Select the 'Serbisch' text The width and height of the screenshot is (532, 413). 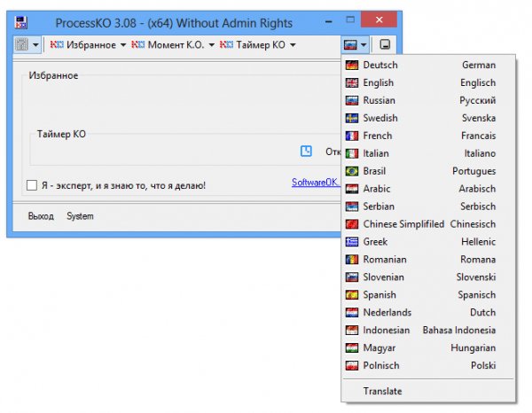pos(478,206)
